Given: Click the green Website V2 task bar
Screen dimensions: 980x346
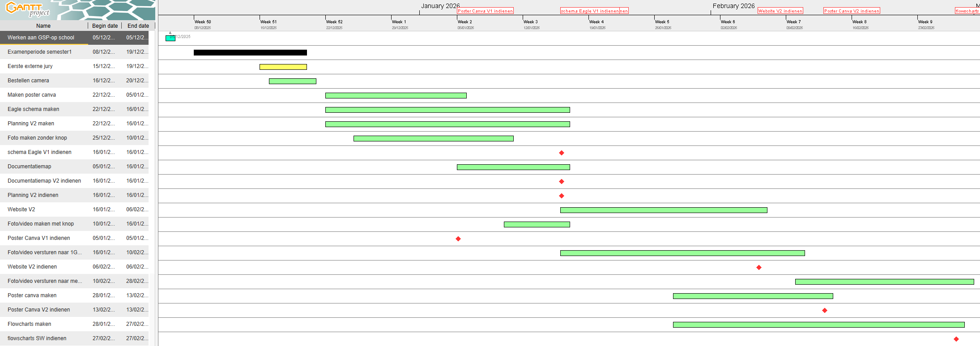Looking at the screenshot, I should point(663,210).
